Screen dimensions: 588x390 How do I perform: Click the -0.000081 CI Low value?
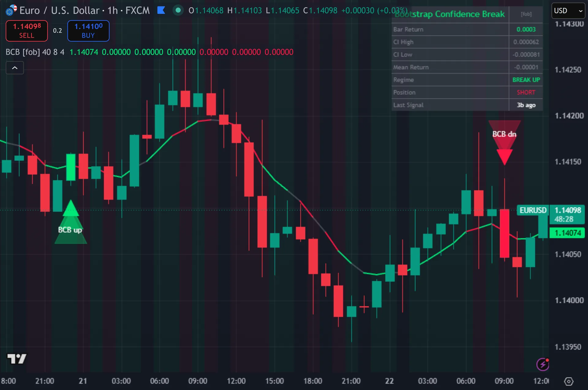(526, 55)
